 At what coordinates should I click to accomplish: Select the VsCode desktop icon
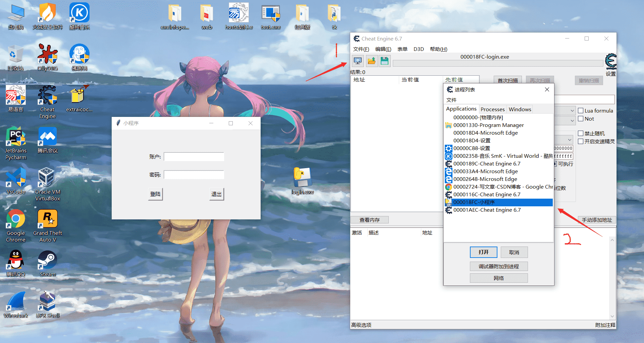click(16, 181)
